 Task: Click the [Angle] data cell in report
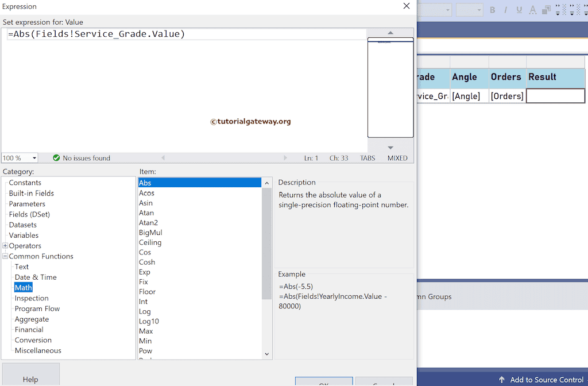click(x=469, y=96)
